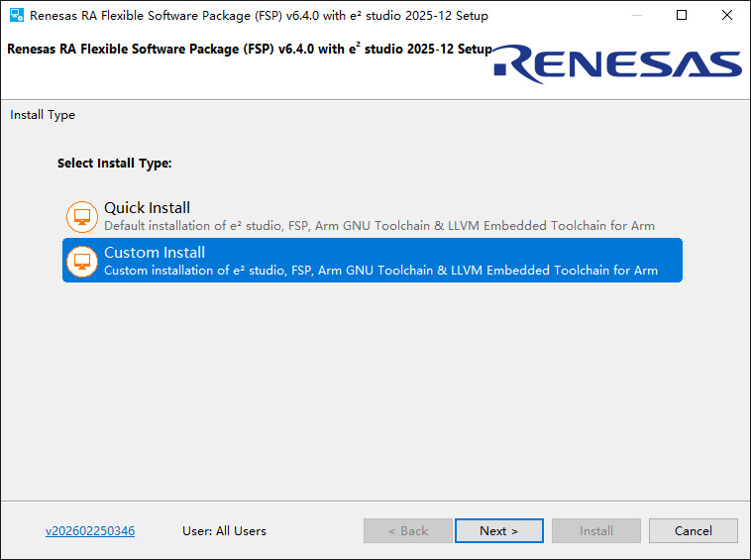Screen dimensions: 751x560
Task: Click the Next > button
Action: pos(499,531)
